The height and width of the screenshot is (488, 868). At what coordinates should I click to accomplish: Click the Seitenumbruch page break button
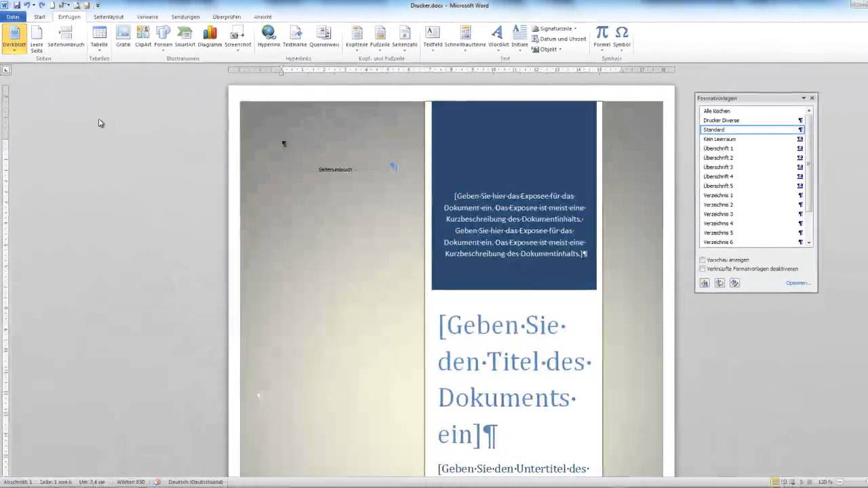click(x=66, y=38)
